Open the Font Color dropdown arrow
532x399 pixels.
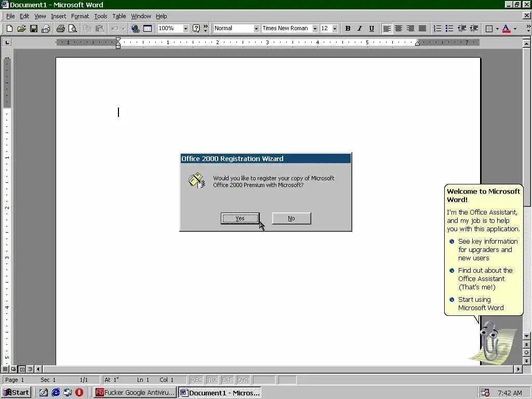tap(515, 29)
